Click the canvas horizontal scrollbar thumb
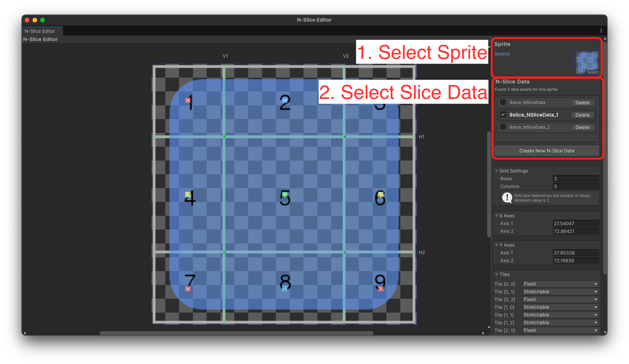 pos(236,333)
